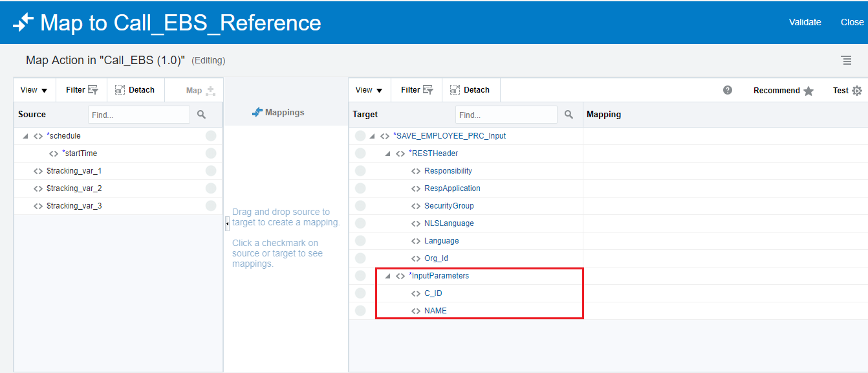Viewport: 868px width, 373px height.
Task: Click the source panel search magnifier icon
Action: coord(201,115)
